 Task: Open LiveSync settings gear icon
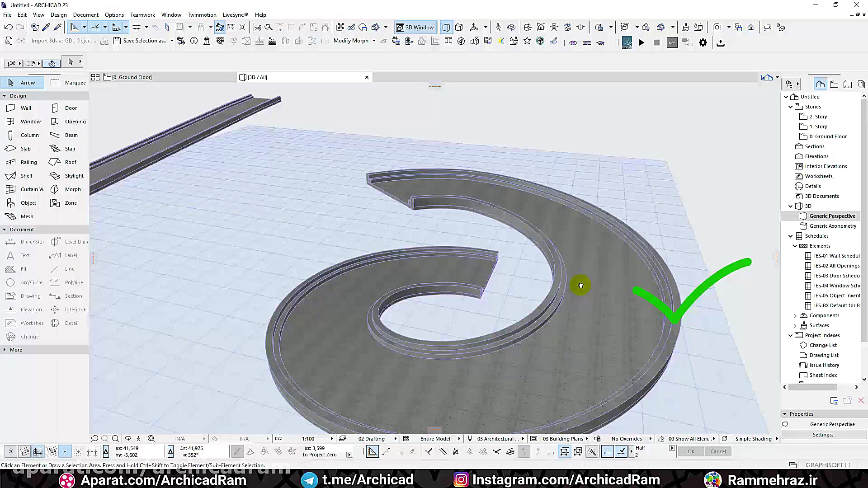pos(703,42)
